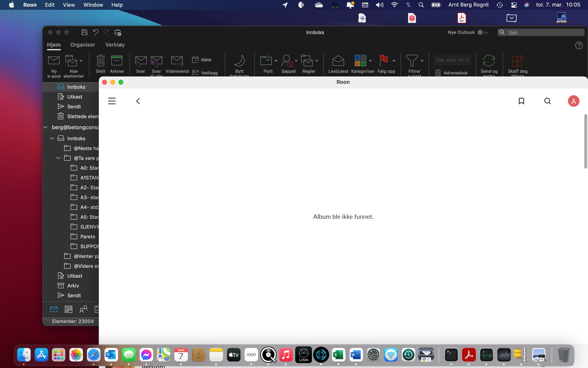Click the Send og motta sync icon
Viewport: 588px width, 368px height.
[x=489, y=60]
